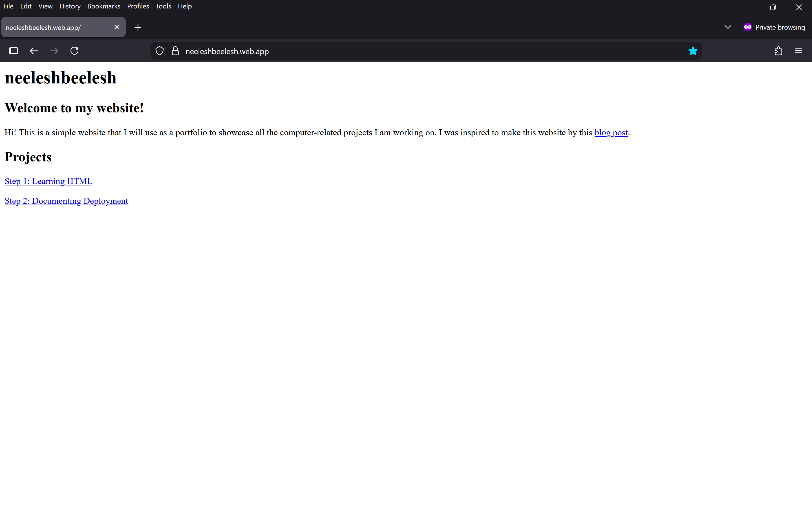Image resolution: width=812 pixels, height=514 pixels.
Task: Open Step 1: Learning HTML
Action: click(48, 181)
